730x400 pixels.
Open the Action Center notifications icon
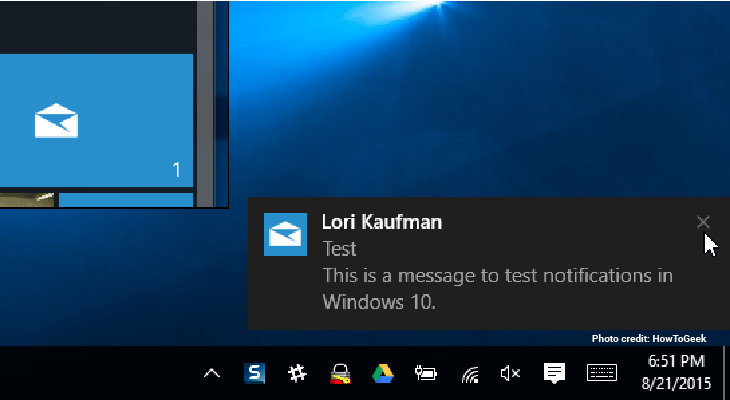(554, 374)
